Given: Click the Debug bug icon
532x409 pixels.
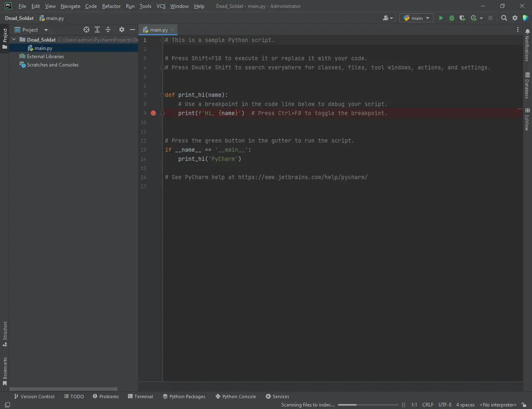Looking at the screenshot, I should 452,18.
